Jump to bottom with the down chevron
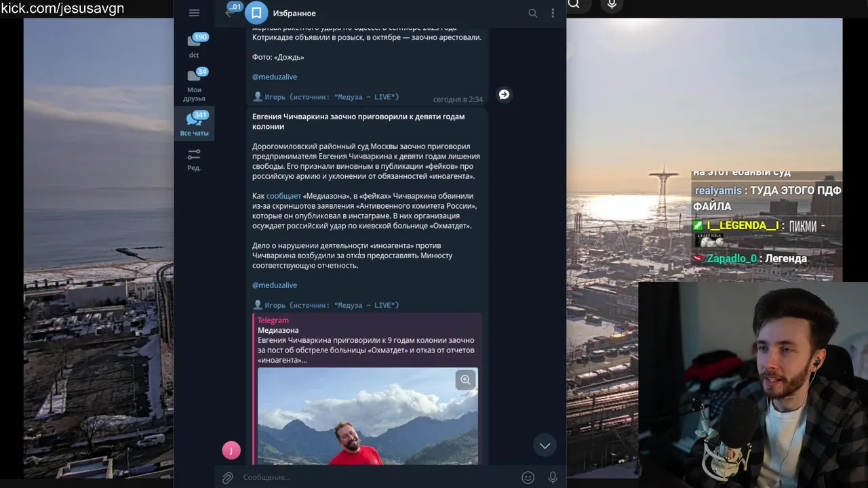868x488 pixels. click(x=545, y=445)
